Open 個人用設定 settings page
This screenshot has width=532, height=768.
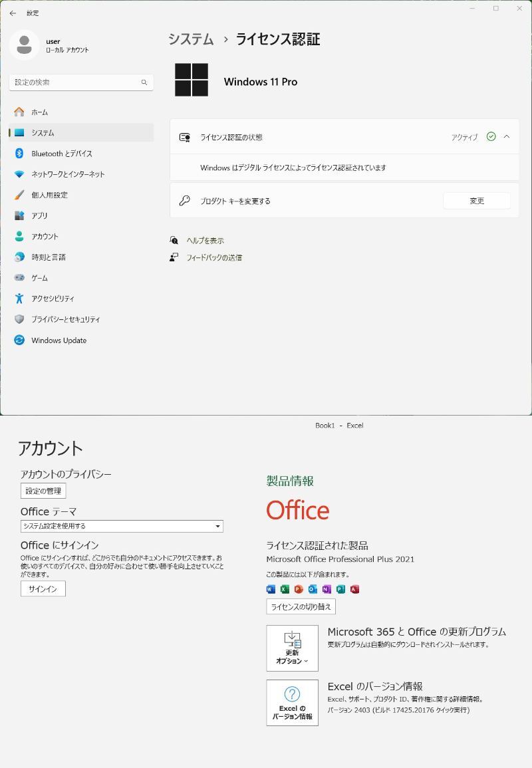[81, 195]
